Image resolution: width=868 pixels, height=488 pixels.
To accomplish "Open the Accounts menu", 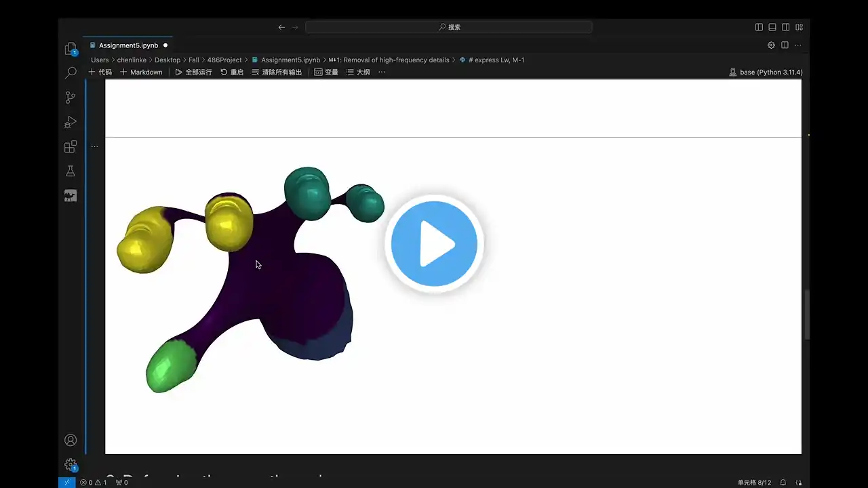I will tap(71, 440).
